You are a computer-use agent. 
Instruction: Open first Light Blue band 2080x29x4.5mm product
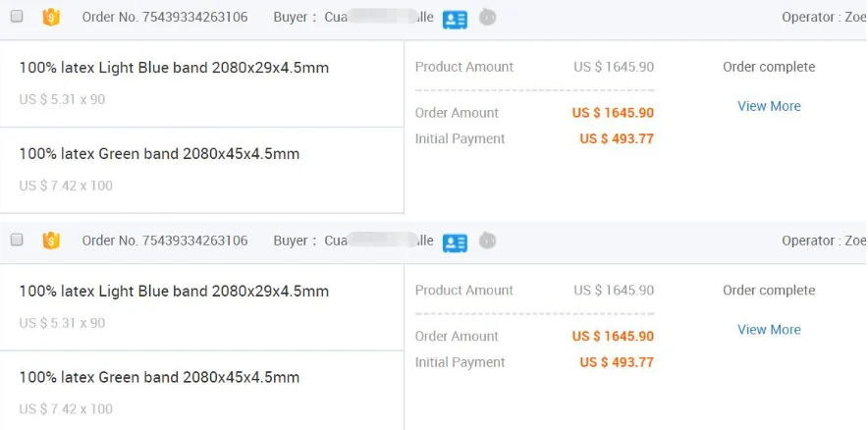pyautogui.click(x=174, y=68)
